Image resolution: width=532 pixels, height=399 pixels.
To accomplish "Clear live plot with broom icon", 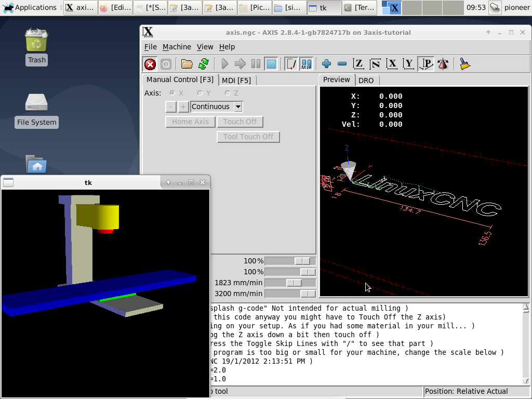I will tap(465, 64).
